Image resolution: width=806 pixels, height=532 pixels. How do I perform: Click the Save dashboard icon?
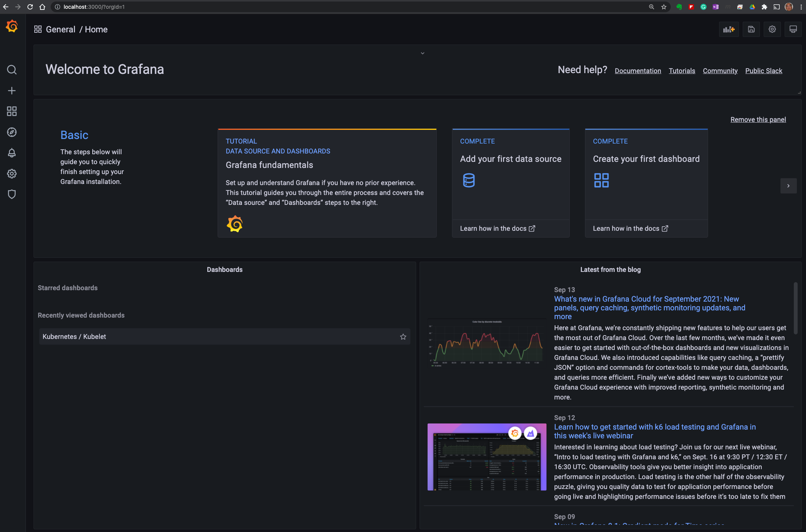tap(751, 29)
